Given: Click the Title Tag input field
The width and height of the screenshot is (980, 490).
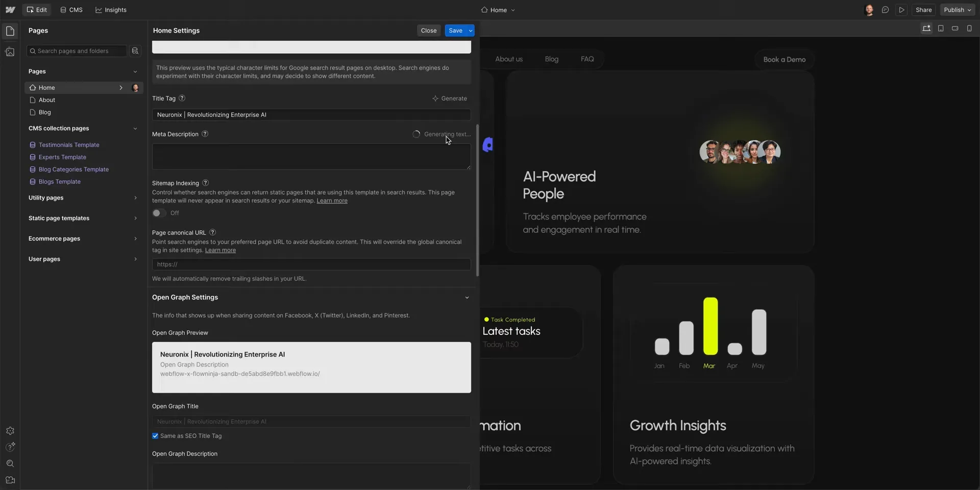Looking at the screenshot, I should coord(311,115).
